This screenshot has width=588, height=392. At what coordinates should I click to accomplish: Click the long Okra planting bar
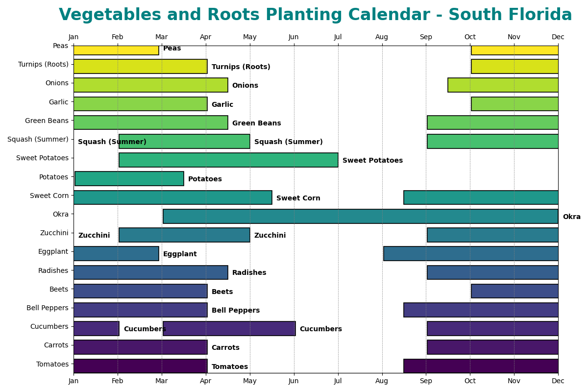tap(360, 216)
